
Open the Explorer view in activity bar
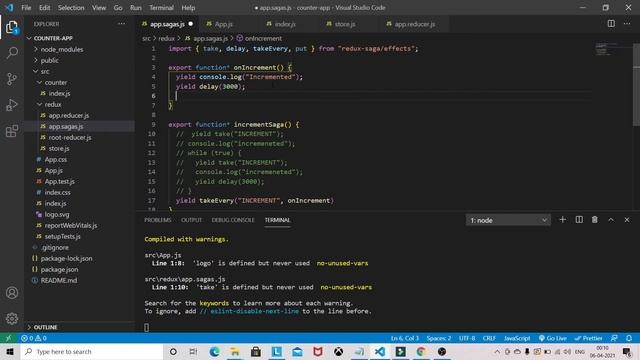[x=12, y=28]
